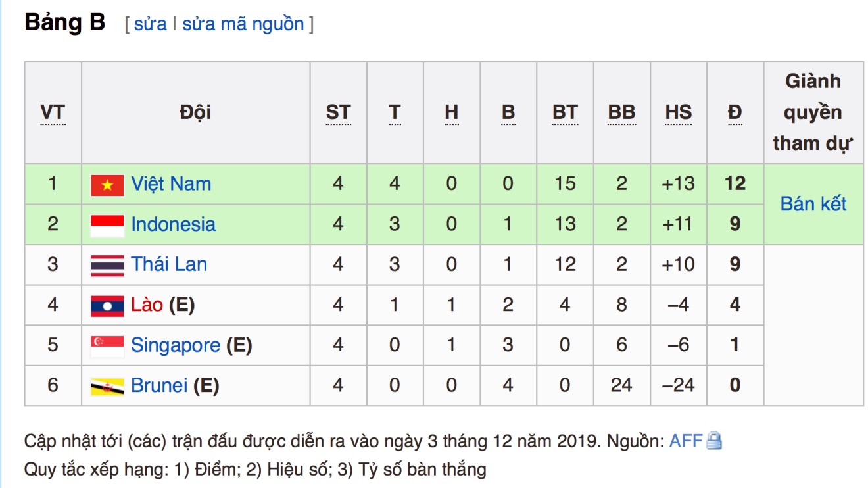
Task: Open the Singapore team link
Action: coord(176,345)
